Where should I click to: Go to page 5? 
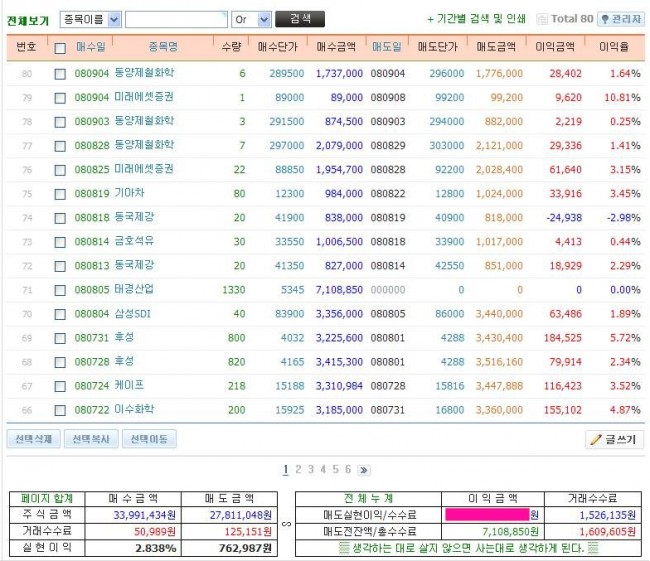(335, 469)
